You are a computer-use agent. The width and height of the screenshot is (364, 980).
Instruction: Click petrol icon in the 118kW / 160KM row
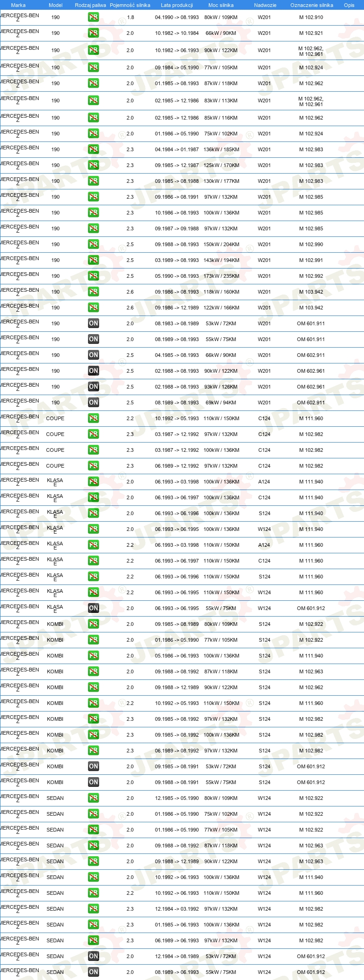point(94,292)
